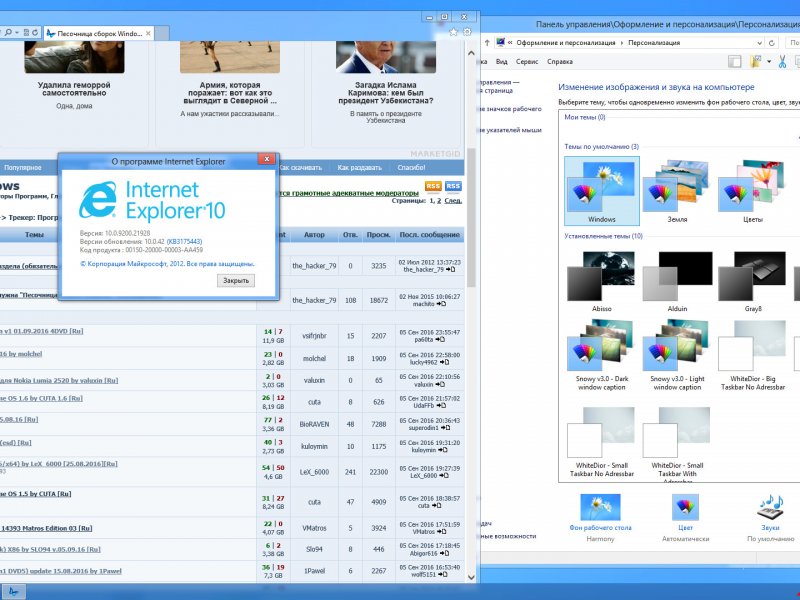Open the Загадка Ислама Каримова article
This screenshot has height=600, width=800.
[385, 93]
